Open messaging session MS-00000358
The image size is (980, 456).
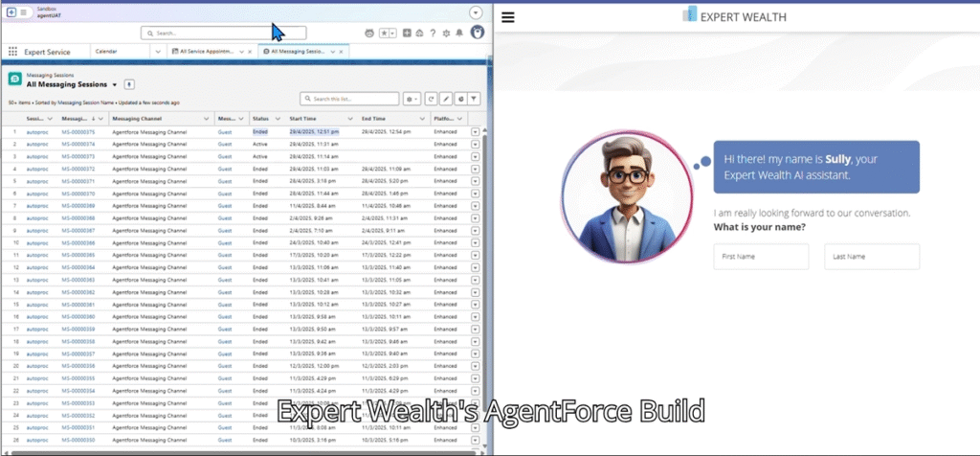(78, 342)
